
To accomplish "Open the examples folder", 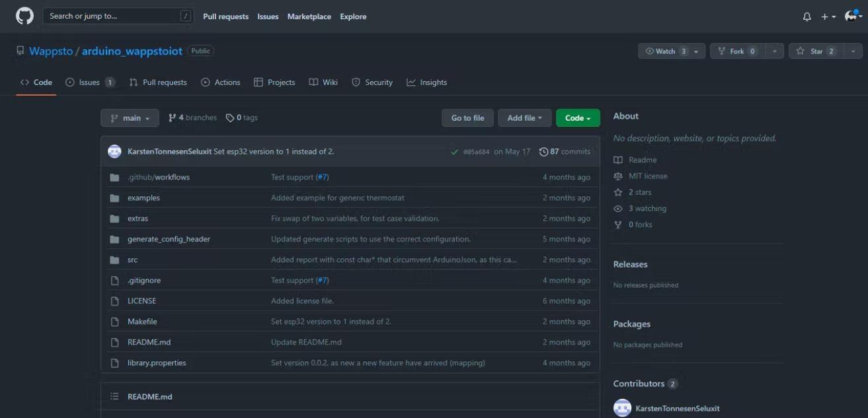I will (x=143, y=197).
